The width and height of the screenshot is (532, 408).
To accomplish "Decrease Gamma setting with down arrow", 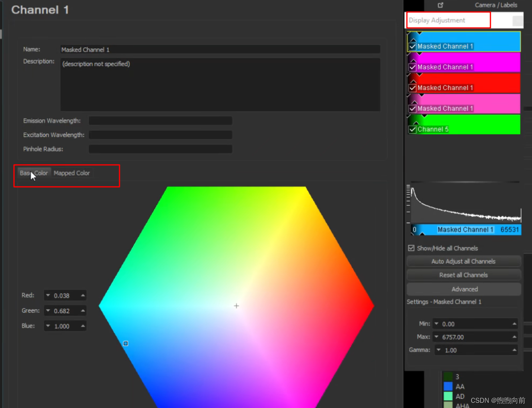I will 438,350.
